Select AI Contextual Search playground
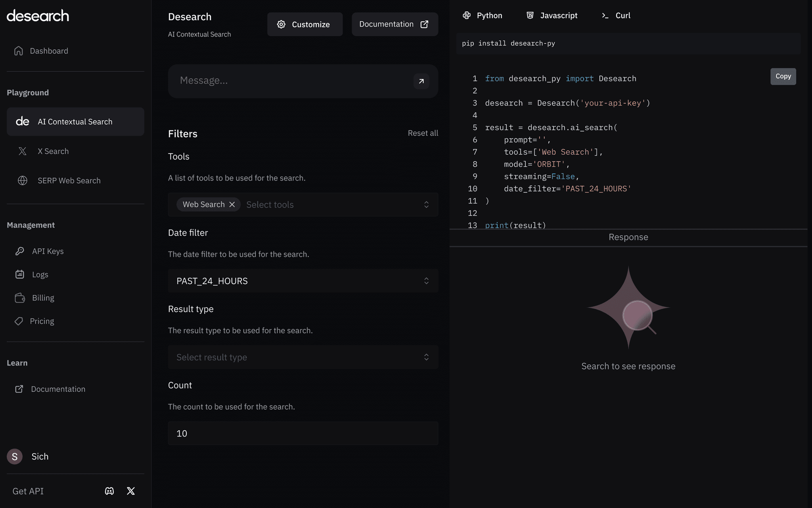The height and width of the screenshot is (508, 812). [x=75, y=121]
